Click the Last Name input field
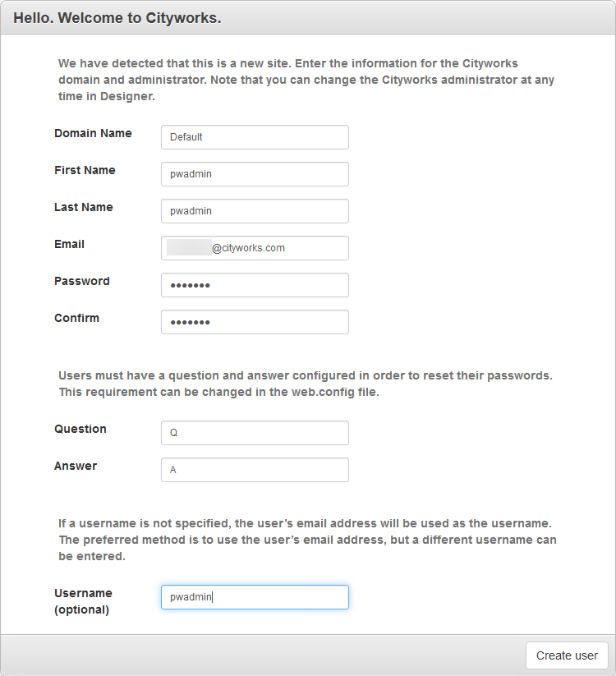This screenshot has width=616, height=676. tap(255, 211)
